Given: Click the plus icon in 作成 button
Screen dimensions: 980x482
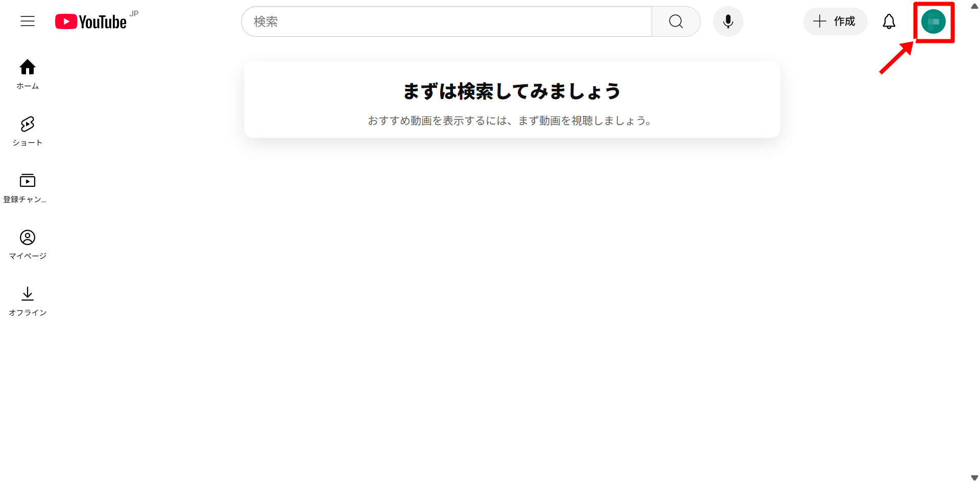Looking at the screenshot, I should (819, 21).
